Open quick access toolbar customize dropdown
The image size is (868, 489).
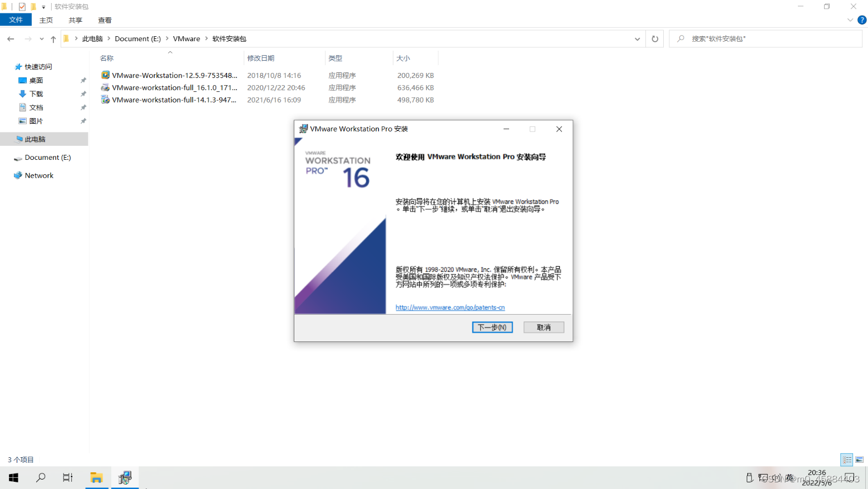pos(43,7)
